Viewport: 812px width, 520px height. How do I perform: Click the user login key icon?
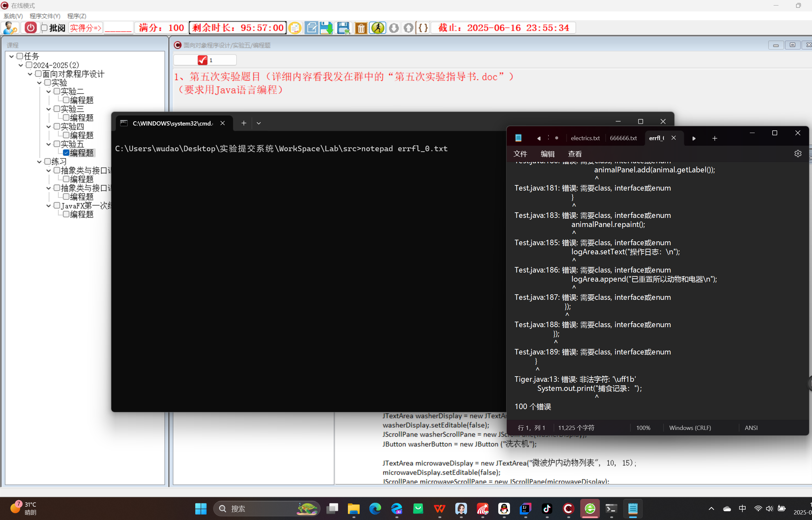click(x=10, y=28)
